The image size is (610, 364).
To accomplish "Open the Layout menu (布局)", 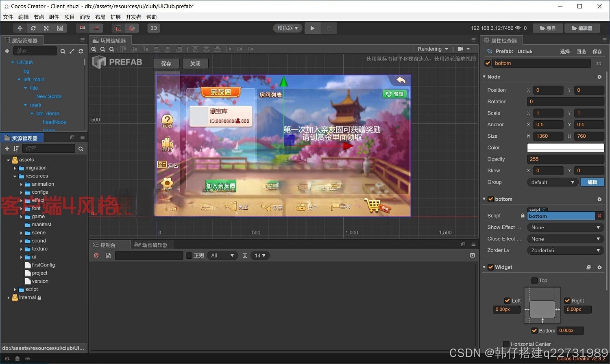I will point(100,17).
